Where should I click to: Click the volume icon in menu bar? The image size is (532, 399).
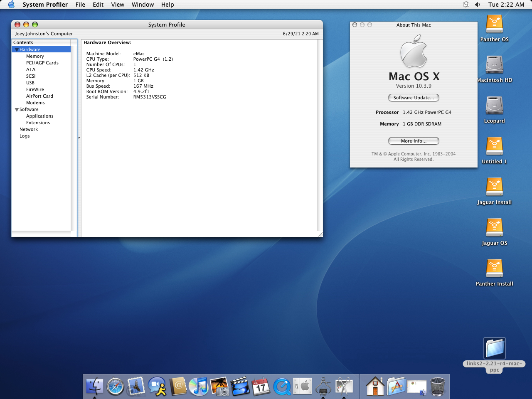click(x=478, y=5)
